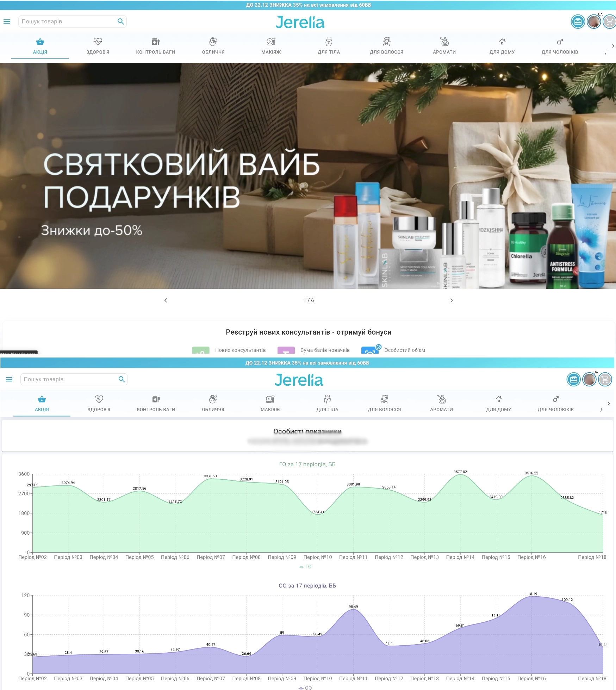Select the ОБЛИЧЧЯ face-care icon

pos(213,42)
